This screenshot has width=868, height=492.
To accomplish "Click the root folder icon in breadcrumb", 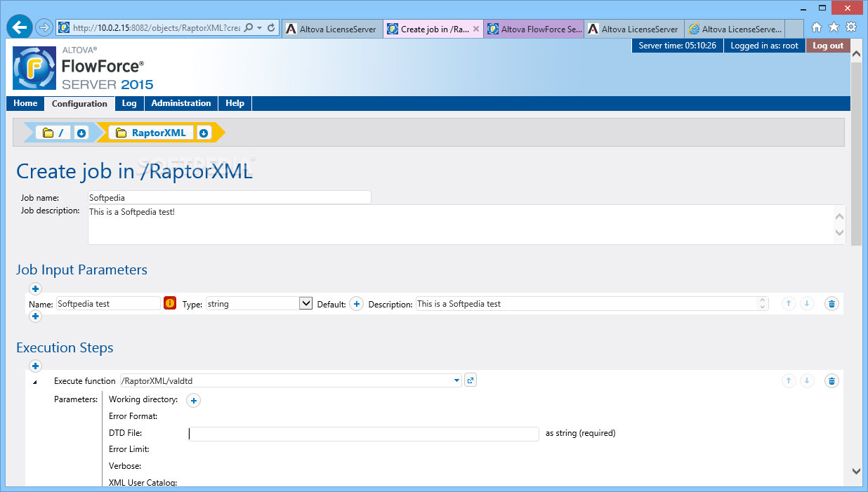I will point(48,133).
